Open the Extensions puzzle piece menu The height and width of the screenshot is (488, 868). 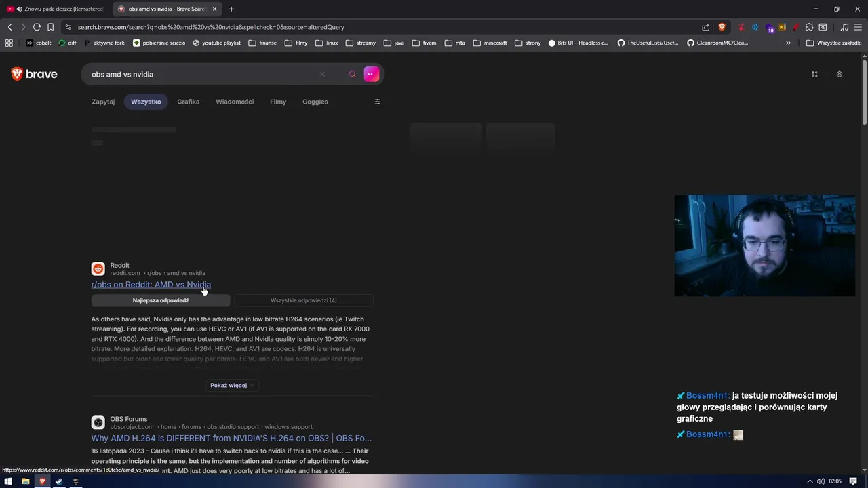[x=809, y=27]
